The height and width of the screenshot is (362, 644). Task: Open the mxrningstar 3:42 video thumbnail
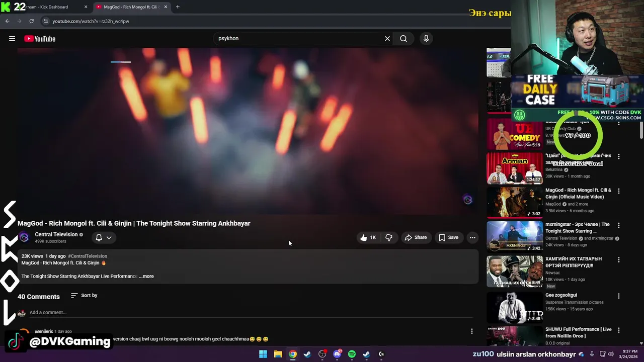pyautogui.click(x=514, y=236)
